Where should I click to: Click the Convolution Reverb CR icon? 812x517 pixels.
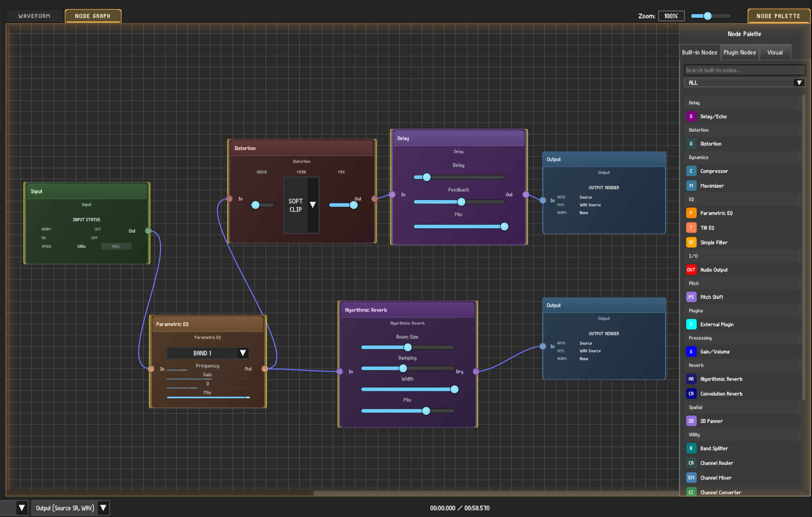tap(691, 394)
